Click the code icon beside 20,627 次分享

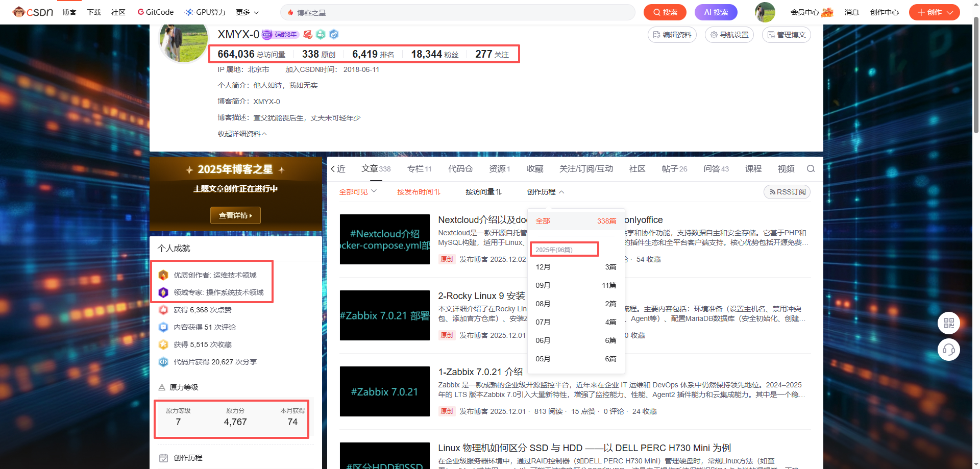click(x=163, y=362)
